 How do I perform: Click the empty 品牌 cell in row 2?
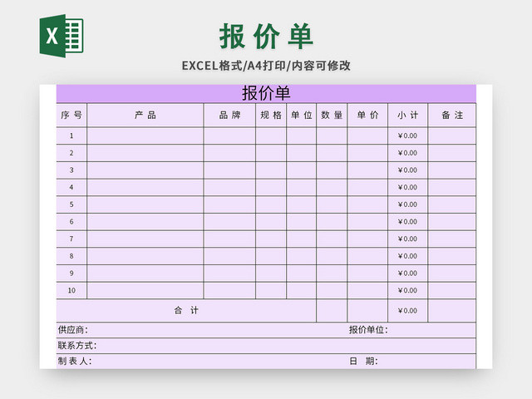point(229,153)
